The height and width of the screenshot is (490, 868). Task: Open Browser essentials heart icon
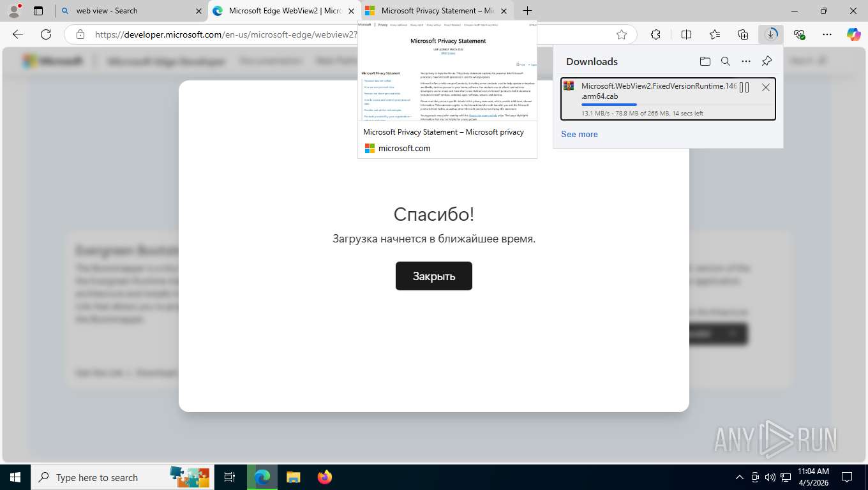[x=799, y=34]
